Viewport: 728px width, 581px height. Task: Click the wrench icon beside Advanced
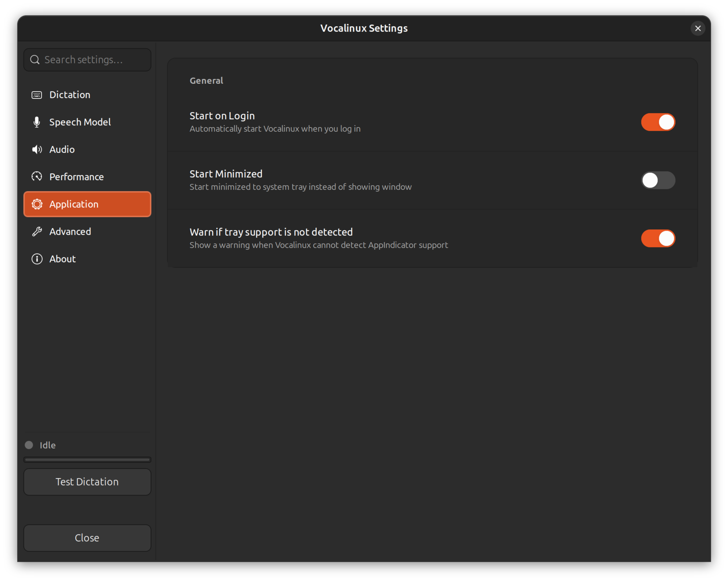pyautogui.click(x=37, y=232)
